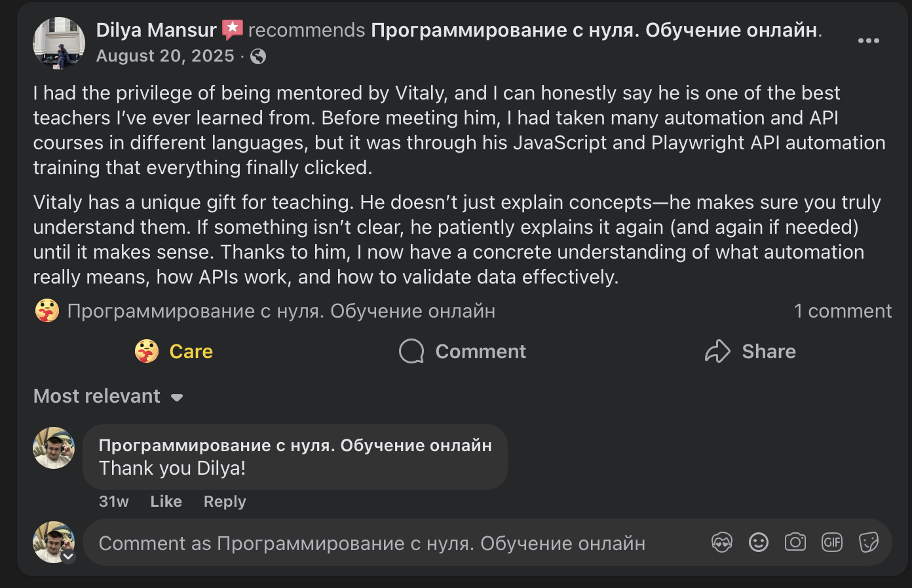Insert an avatar sticker in the comment
This screenshot has width=912, height=588.
click(721, 543)
